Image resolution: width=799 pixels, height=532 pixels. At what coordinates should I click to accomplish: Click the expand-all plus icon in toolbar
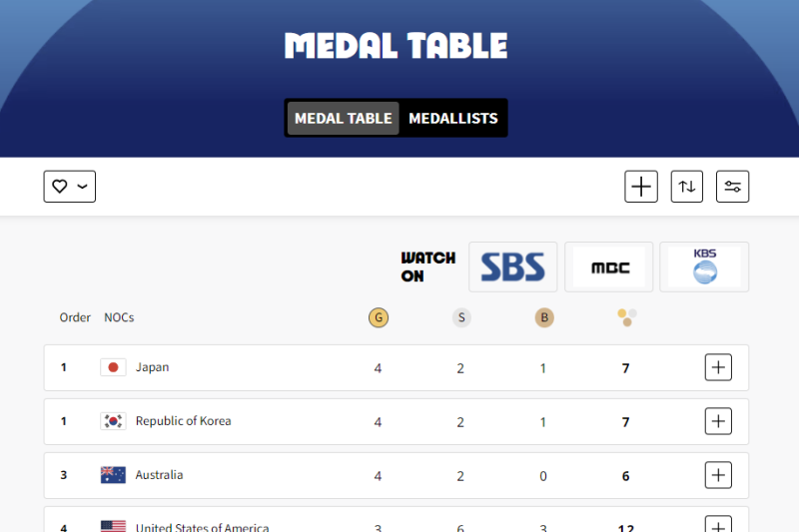[x=641, y=187]
